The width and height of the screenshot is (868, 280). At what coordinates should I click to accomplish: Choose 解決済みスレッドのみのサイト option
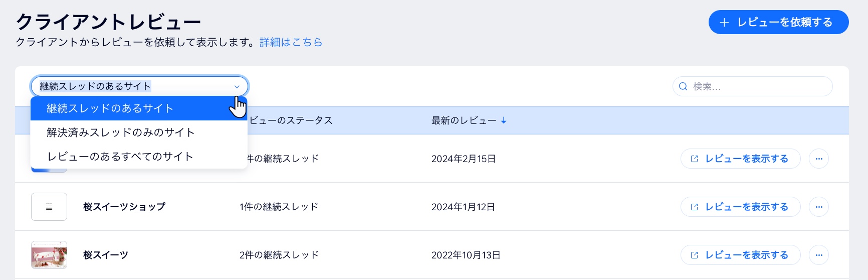coord(139,132)
